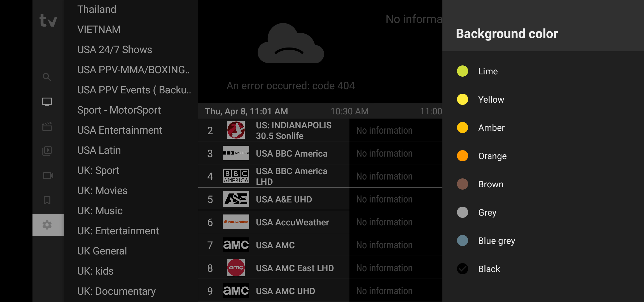Pick the Lime color swatch
The height and width of the screenshot is (302, 644).
pos(463,71)
